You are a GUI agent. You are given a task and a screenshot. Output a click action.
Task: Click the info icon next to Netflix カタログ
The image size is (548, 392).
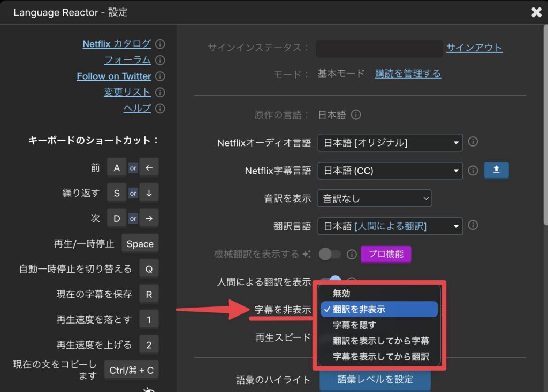(x=159, y=44)
